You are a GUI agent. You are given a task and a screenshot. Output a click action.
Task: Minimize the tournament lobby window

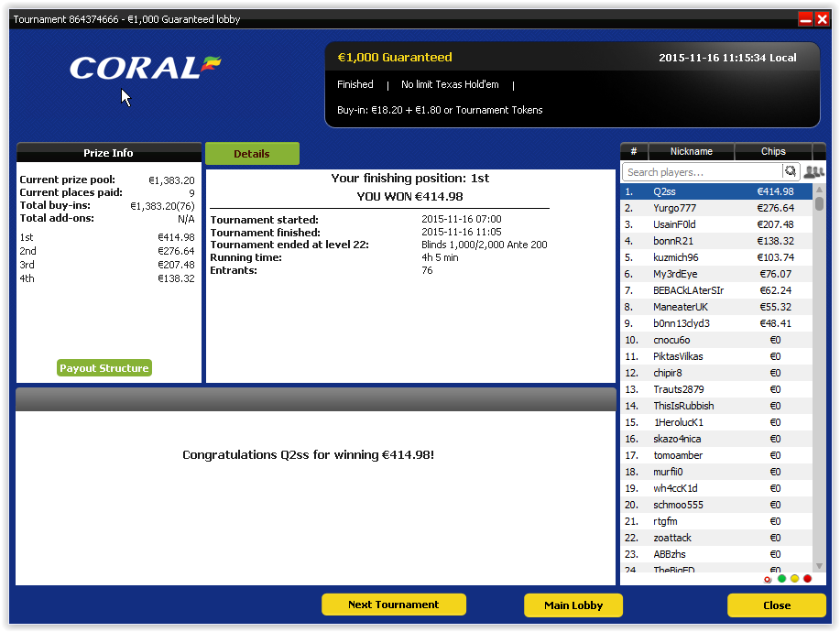pos(805,19)
